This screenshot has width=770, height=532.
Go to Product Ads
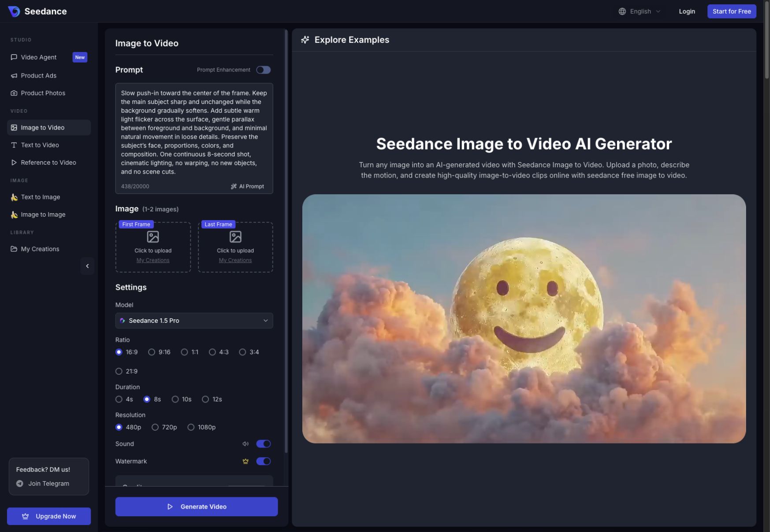(x=49, y=76)
